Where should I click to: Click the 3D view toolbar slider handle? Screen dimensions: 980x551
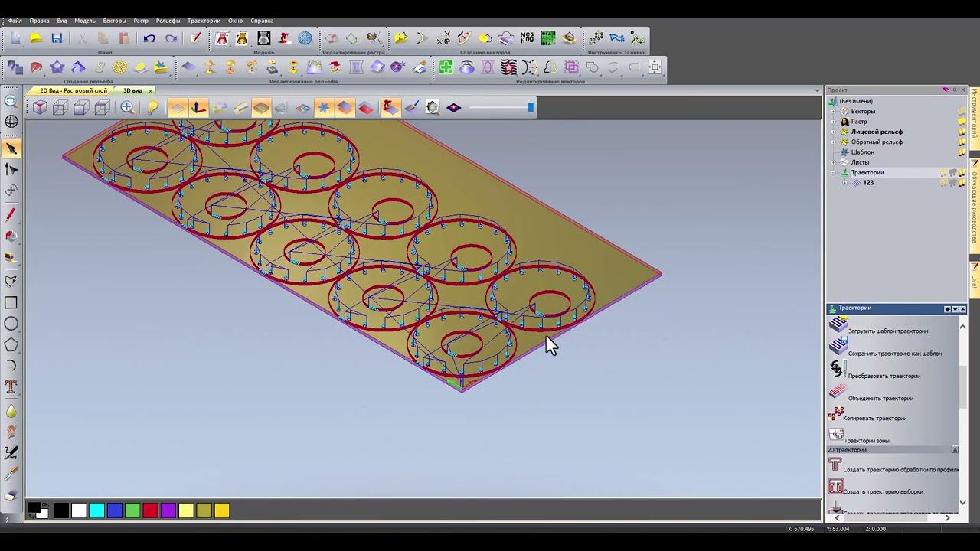click(x=531, y=108)
